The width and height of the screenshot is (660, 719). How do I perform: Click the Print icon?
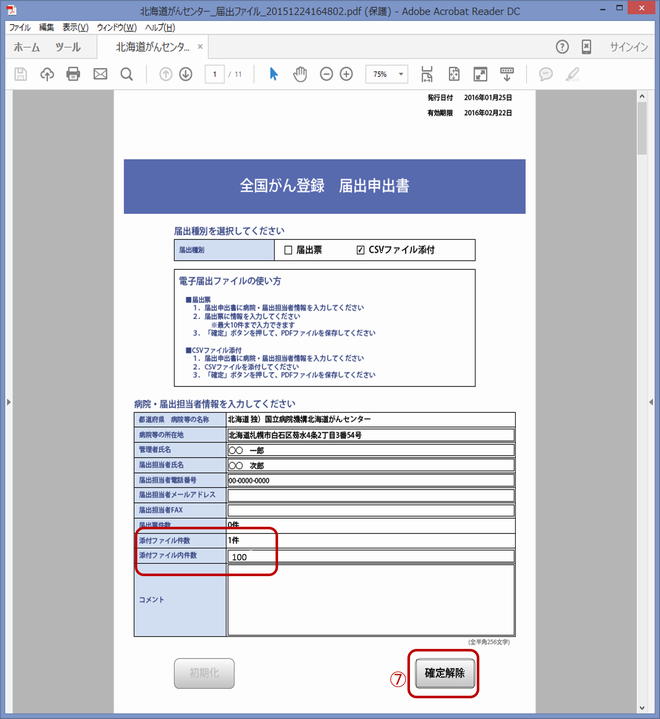point(73,74)
